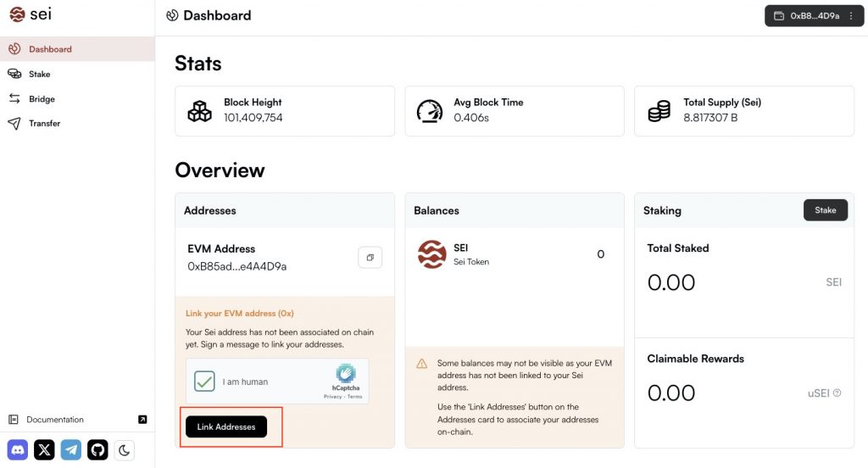Open the hCaptcha Privacy link

(332, 397)
